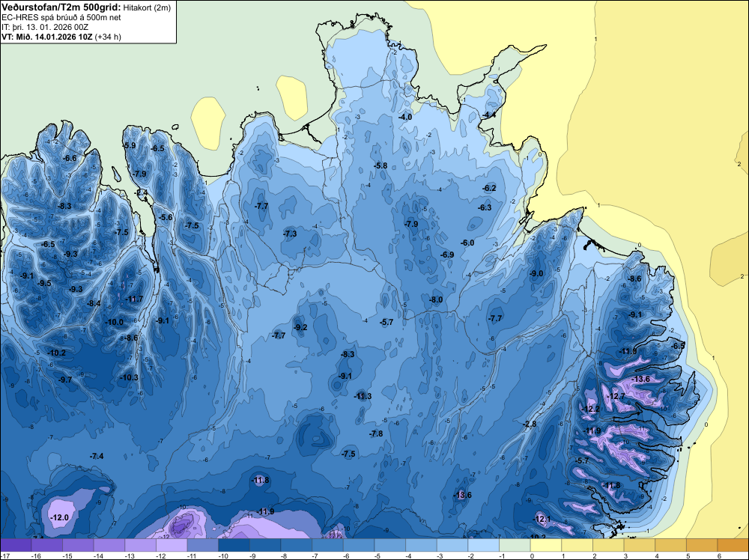Image resolution: width=749 pixels, height=560 pixels.
Task: Click the -12.1 temperature label
Action: pos(542,519)
